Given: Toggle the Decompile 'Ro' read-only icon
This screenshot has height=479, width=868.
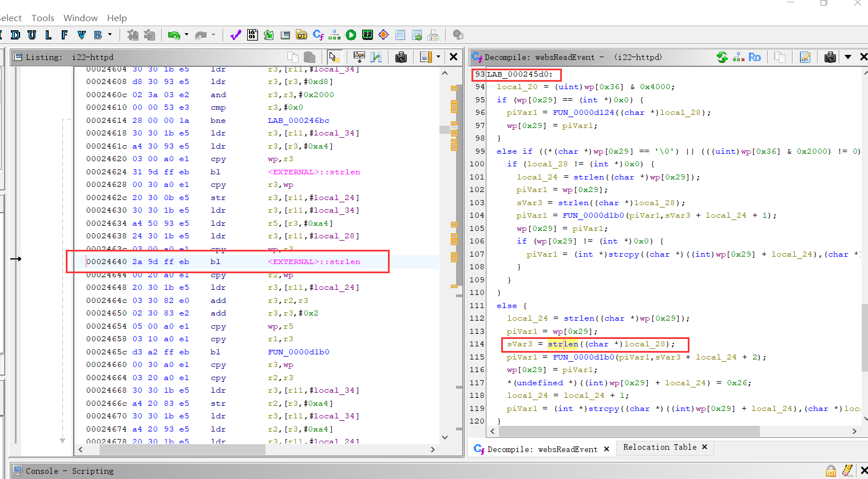Looking at the screenshot, I should (755, 57).
